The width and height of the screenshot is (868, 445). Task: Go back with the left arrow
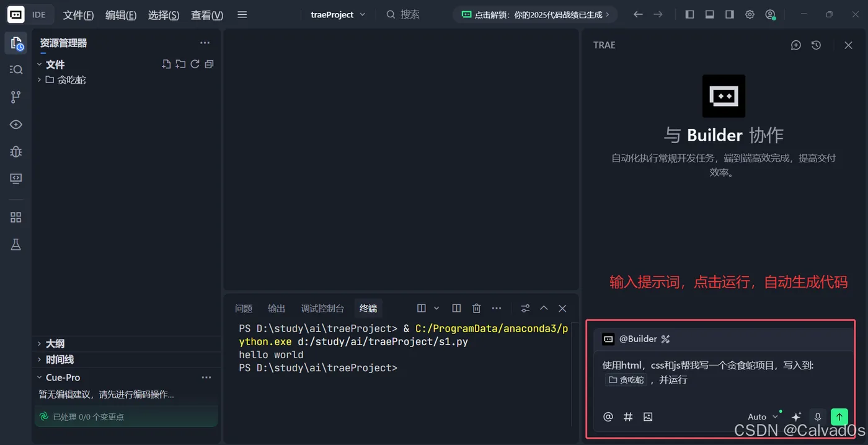pos(638,14)
